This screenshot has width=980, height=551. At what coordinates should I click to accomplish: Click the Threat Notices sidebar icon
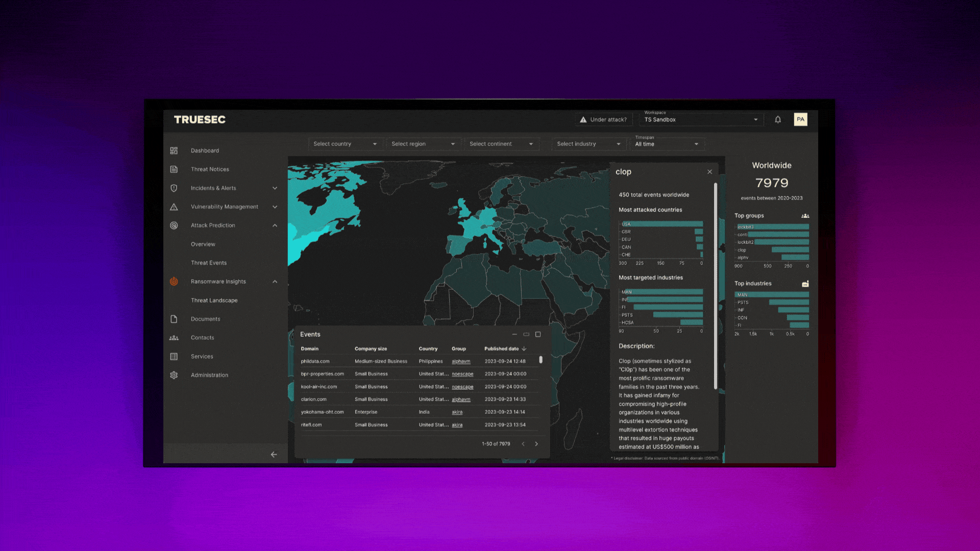[174, 169]
